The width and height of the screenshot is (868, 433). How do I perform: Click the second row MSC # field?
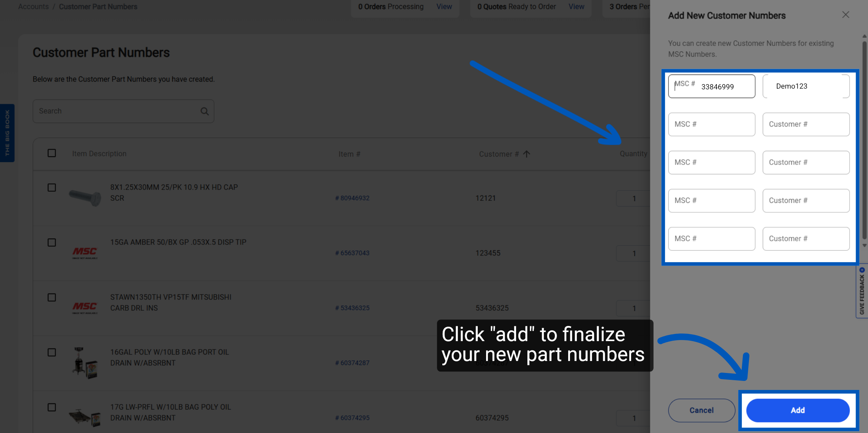[x=711, y=124]
